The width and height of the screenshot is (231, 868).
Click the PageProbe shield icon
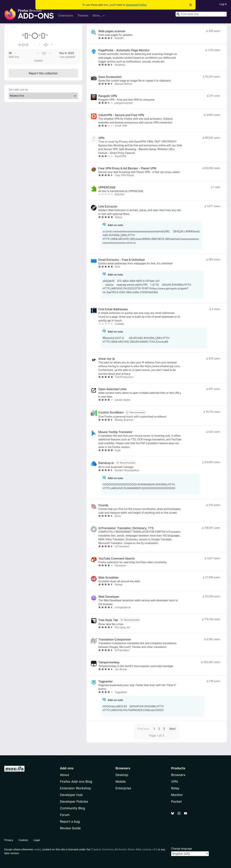94,51
